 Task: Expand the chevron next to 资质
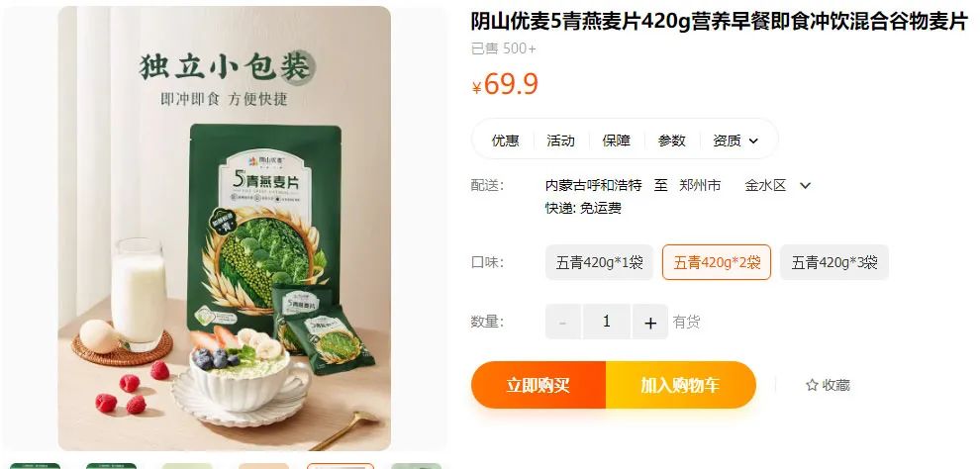pos(753,141)
